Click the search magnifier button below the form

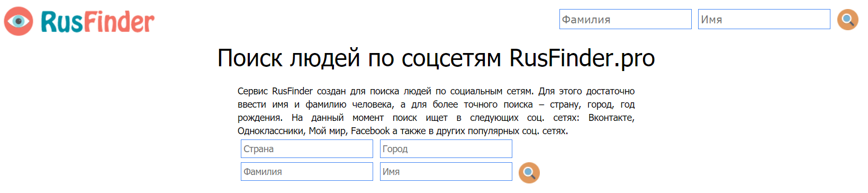(529, 172)
